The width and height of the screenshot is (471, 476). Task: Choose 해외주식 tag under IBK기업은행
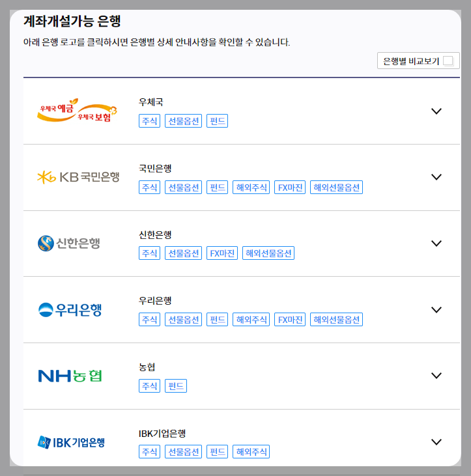click(251, 451)
